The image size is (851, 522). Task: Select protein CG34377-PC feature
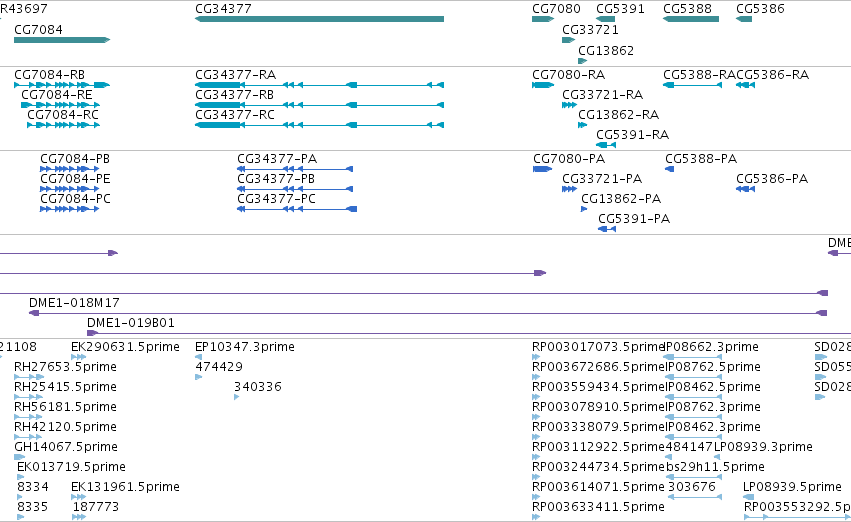pos(297,209)
